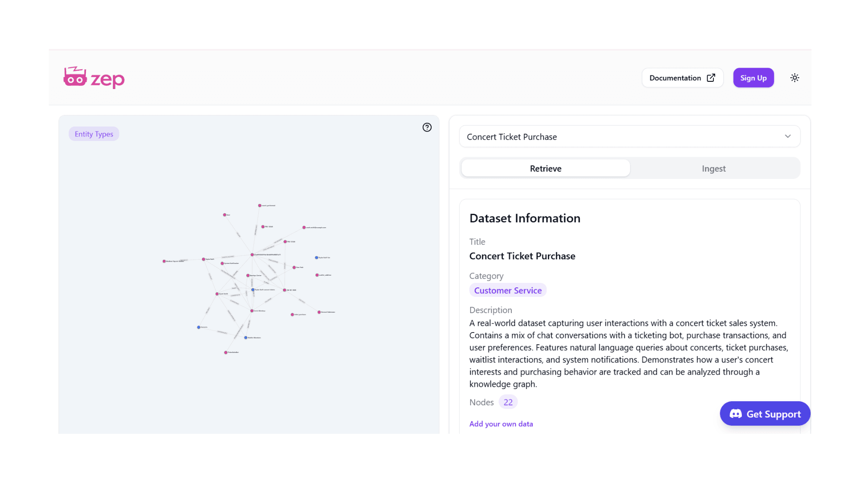This screenshot has height=488, width=868.
Task: Select the Taylor Swift graph node
Action: pyautogui.click(x=203, y=259)
